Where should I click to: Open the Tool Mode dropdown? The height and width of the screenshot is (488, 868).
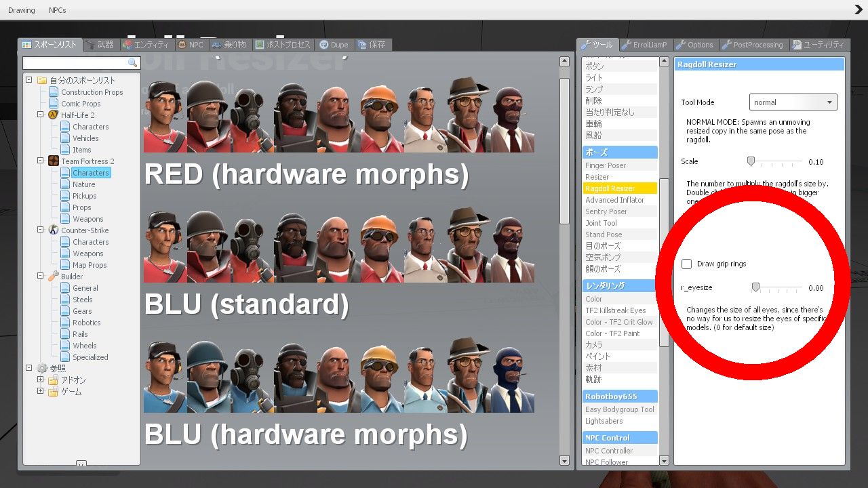[793, 102]
